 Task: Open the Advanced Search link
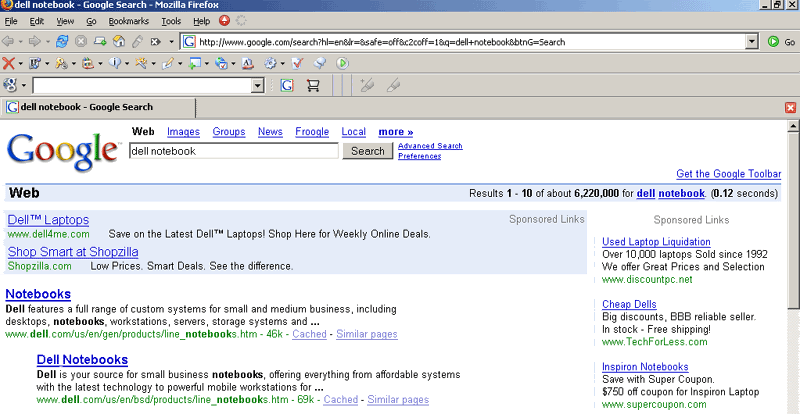pos(430,145)
